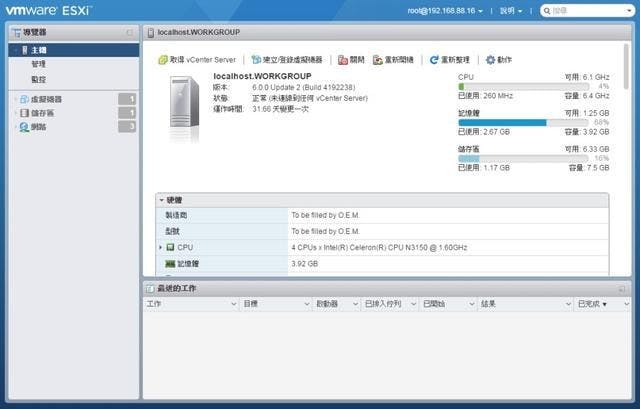This screenshot has width=640, height=409.
Task: Click the VMware ESXi logo
Action: click(x=49, y=10)
